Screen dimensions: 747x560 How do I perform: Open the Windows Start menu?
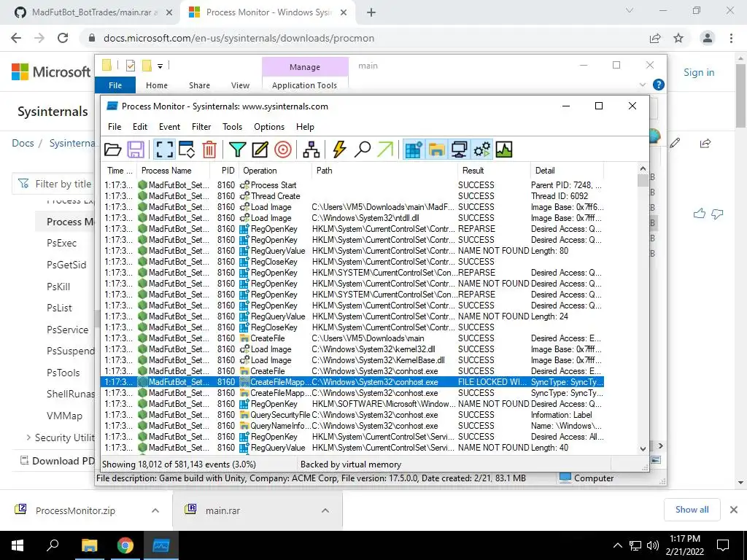[x=18, y=545]
